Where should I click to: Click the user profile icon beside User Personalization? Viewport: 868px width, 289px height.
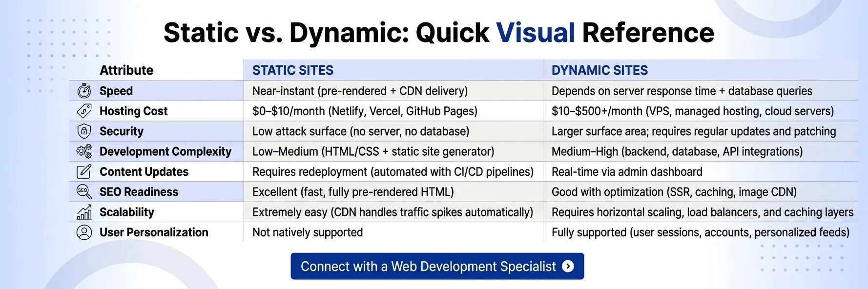[84, 232]
